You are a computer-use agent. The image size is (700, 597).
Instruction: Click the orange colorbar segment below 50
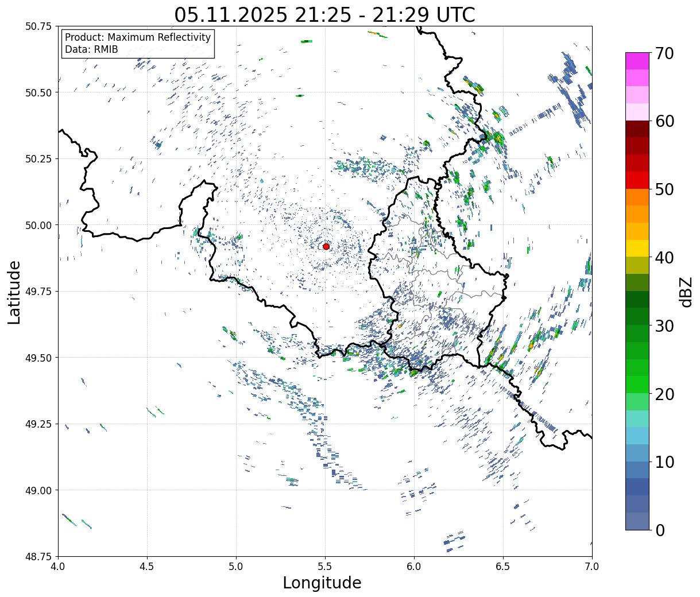(x=637, y=197)
